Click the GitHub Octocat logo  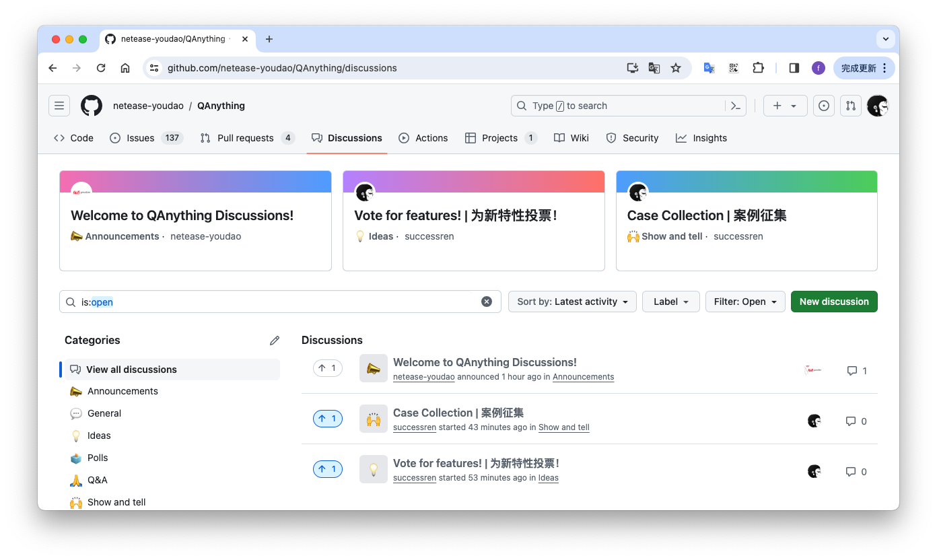tap(92, 106)
